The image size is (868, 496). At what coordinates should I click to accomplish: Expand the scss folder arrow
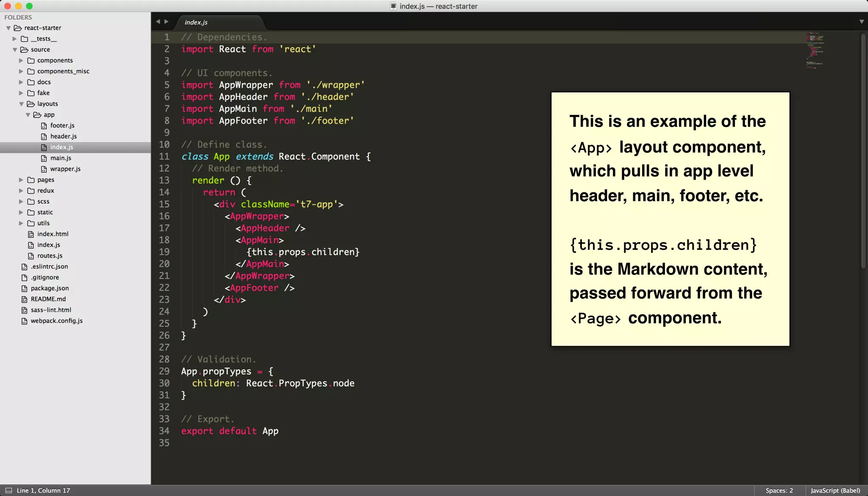[21, 202]
